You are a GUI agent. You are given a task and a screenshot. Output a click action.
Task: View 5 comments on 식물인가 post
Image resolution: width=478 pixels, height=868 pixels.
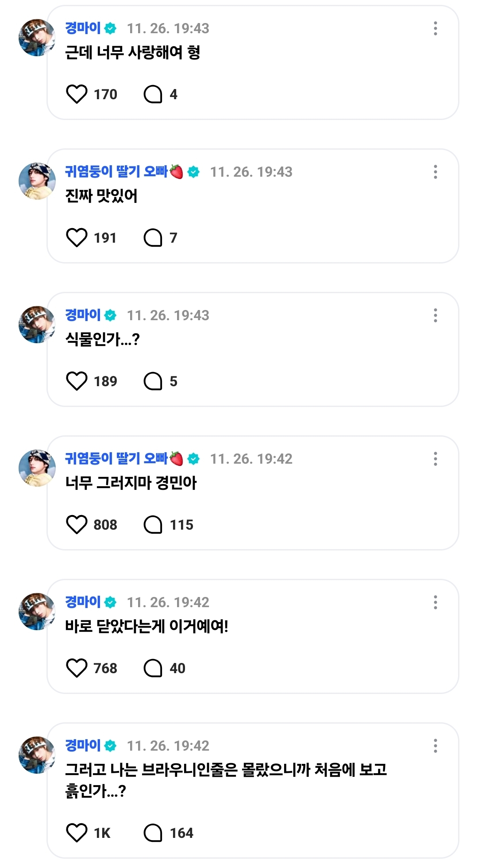153,381
